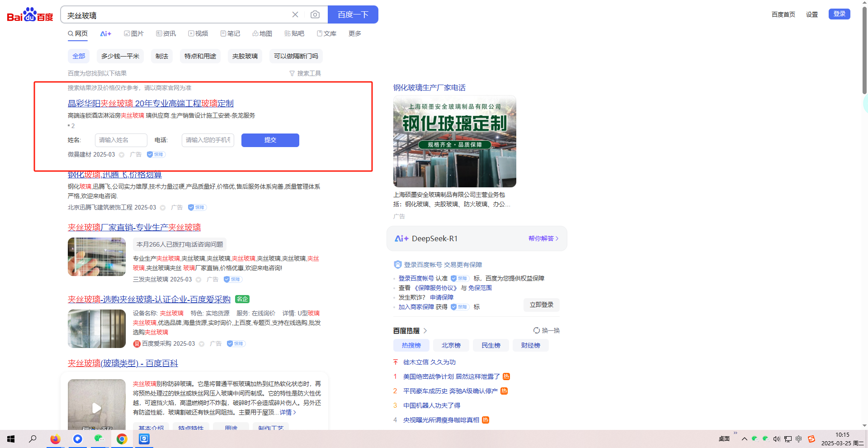Launch Firefox from the taskbar
The width and height of the screenshot is (868, 448).
(x=55, y=439)
